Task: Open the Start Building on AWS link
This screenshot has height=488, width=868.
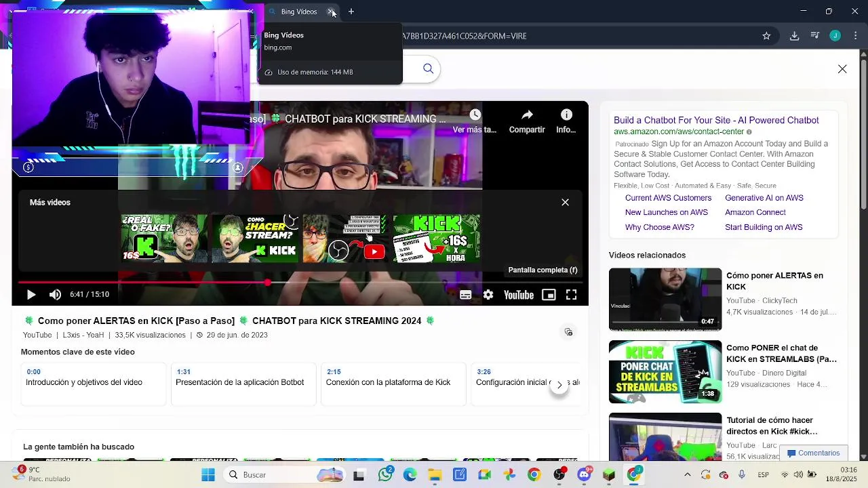Action: tap(764, 227)
